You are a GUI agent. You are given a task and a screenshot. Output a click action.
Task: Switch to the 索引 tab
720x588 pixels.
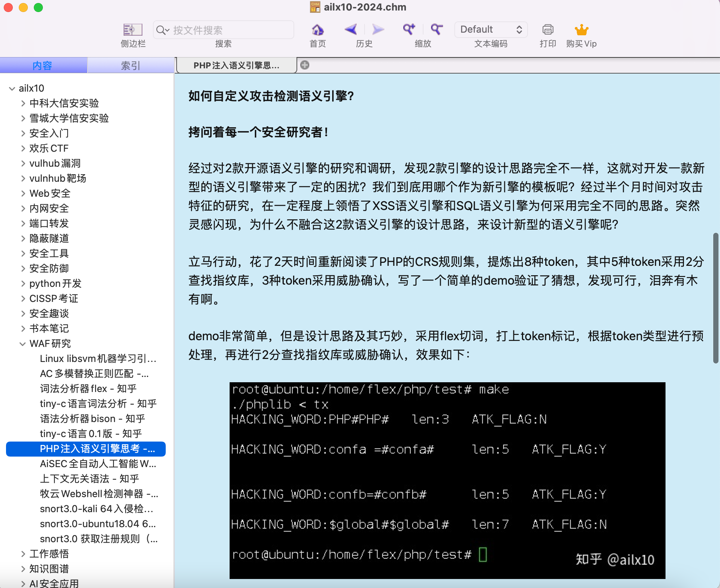pyautogui.click(x=131, y=65)
